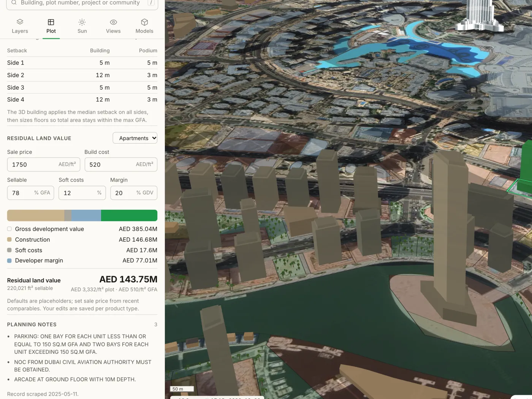532x399 pixels.
Task: Click the Soft costs percentage input
Action: (82, 193)
